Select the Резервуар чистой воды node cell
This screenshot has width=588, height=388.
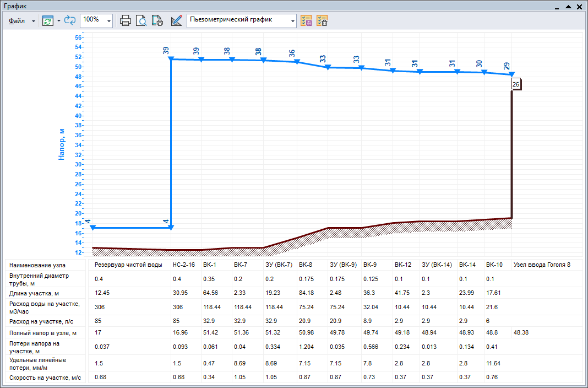coord(128,265)
